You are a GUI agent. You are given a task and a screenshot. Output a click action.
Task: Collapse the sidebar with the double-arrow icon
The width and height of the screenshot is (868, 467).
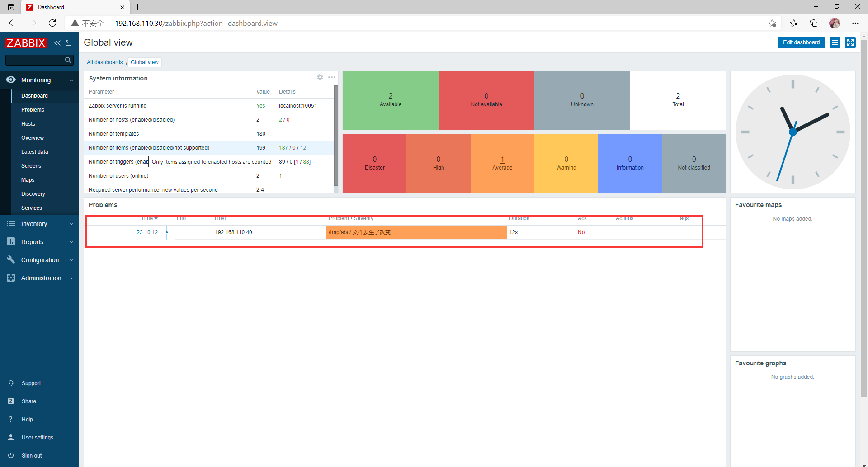click(x=57, y=43)
